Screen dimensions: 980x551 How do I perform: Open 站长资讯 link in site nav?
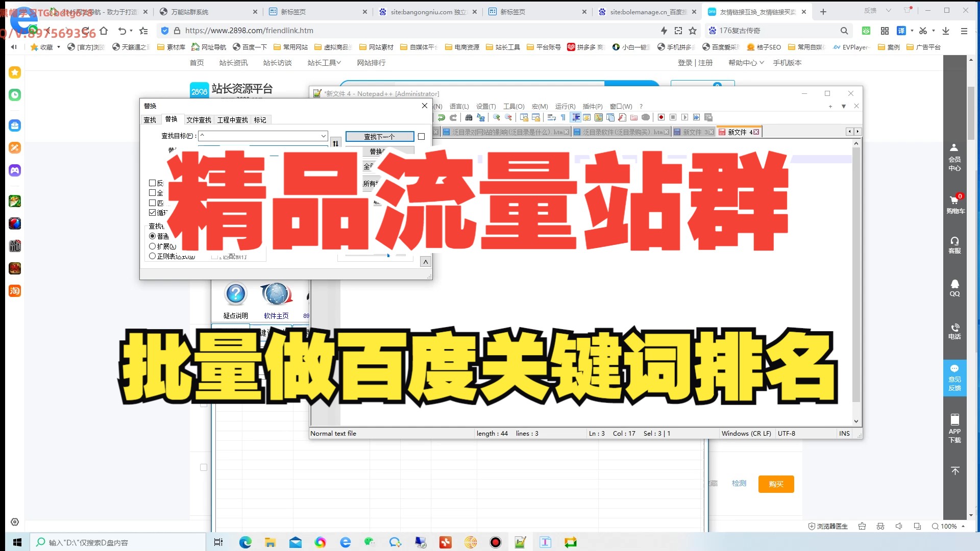tap(233, 63)
